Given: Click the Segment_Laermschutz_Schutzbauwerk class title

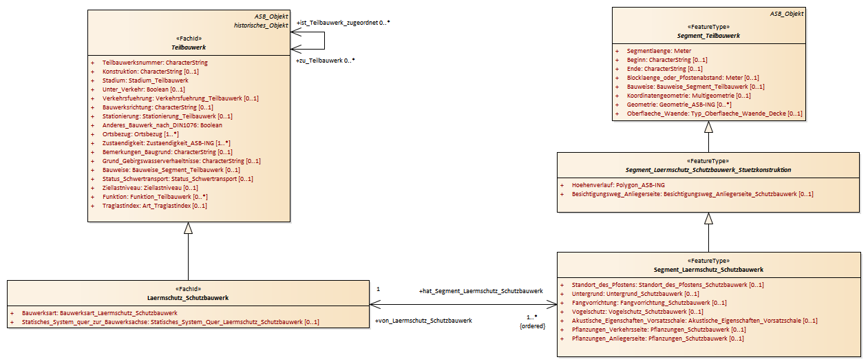Looking at the screenshot, I should coord(708,269).
